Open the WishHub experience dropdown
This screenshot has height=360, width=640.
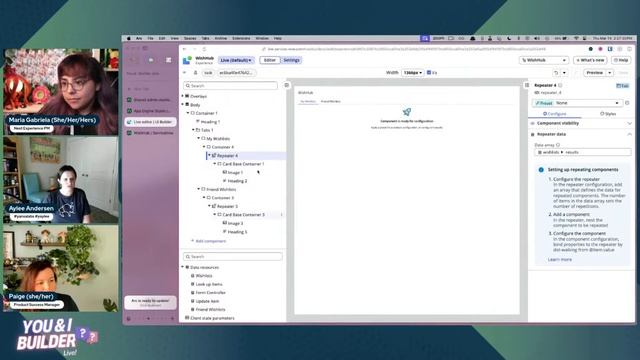click(544, 60)
